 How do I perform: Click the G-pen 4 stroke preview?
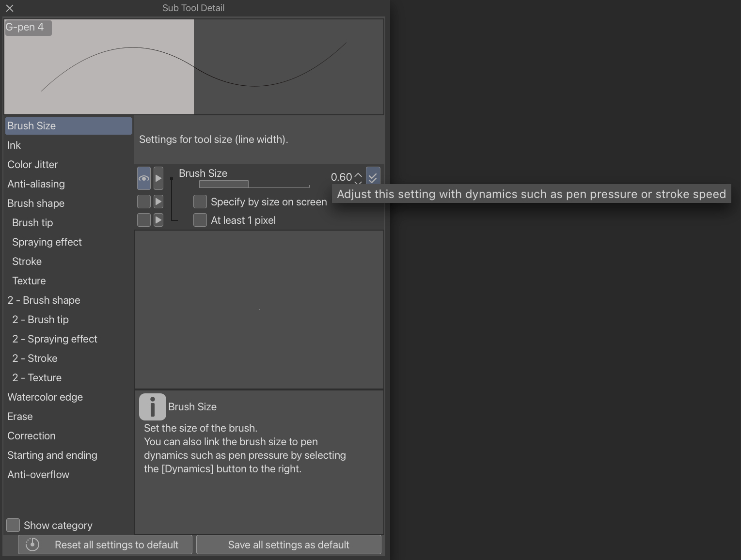click(x=194, y=67)
